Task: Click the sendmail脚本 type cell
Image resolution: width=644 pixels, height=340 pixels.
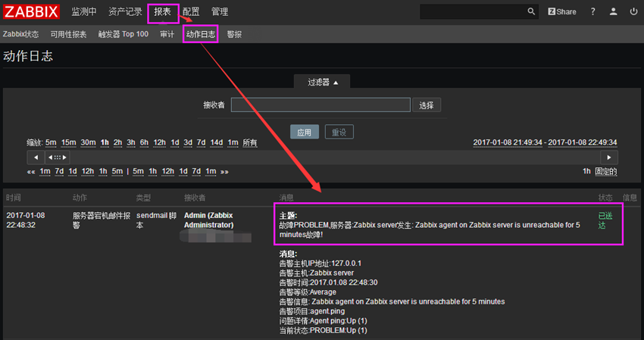Action: [157, 220]
